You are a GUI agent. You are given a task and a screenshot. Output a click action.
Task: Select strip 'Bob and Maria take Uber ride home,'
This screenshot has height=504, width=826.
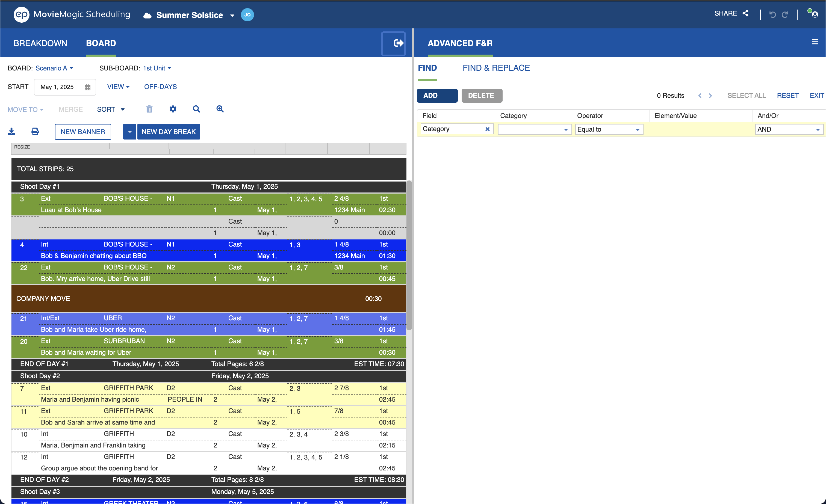(208, 324)
